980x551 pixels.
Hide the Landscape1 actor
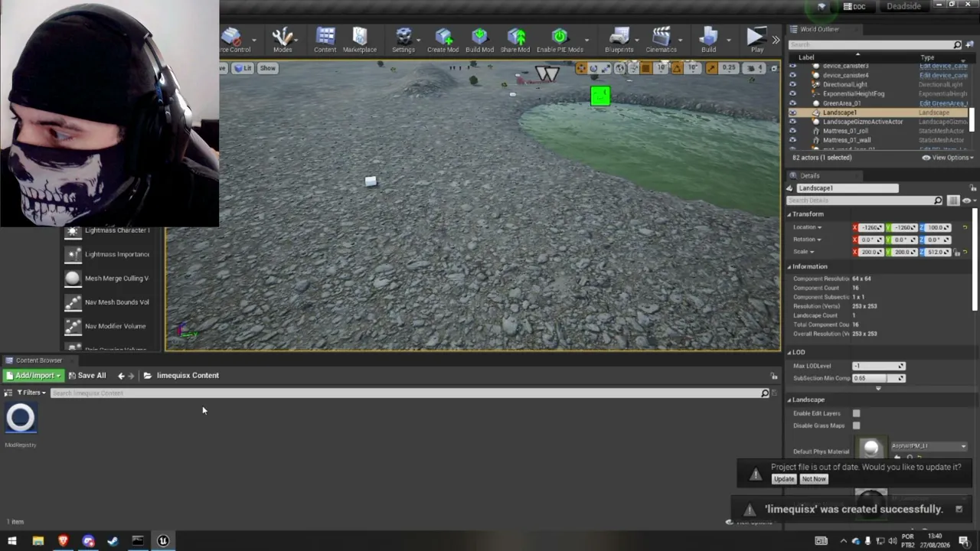tap(792, 112)
